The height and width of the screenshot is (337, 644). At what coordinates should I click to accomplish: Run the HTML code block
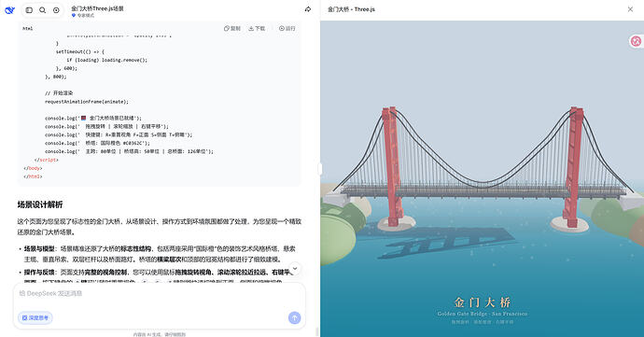pyautogui.click(x=287, y=28)
